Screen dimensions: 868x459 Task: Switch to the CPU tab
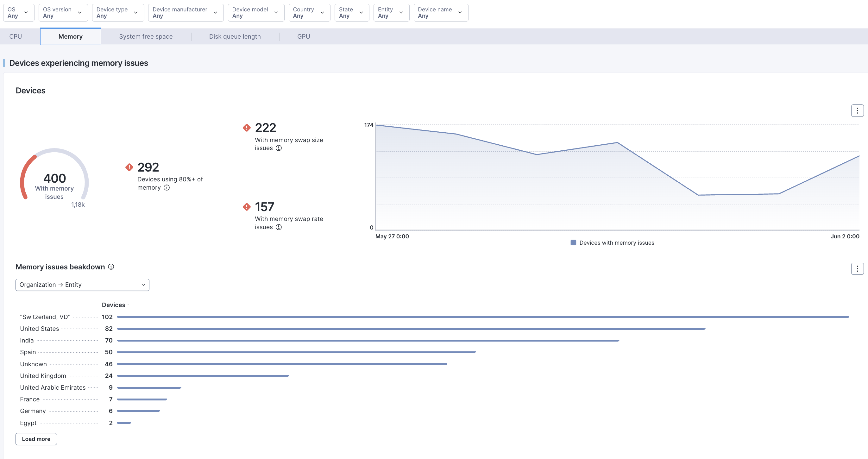point(16,36)
